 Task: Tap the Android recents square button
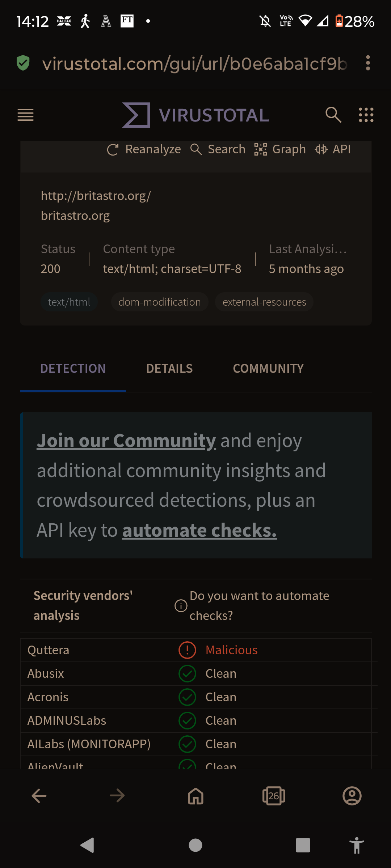coord(303,845)
